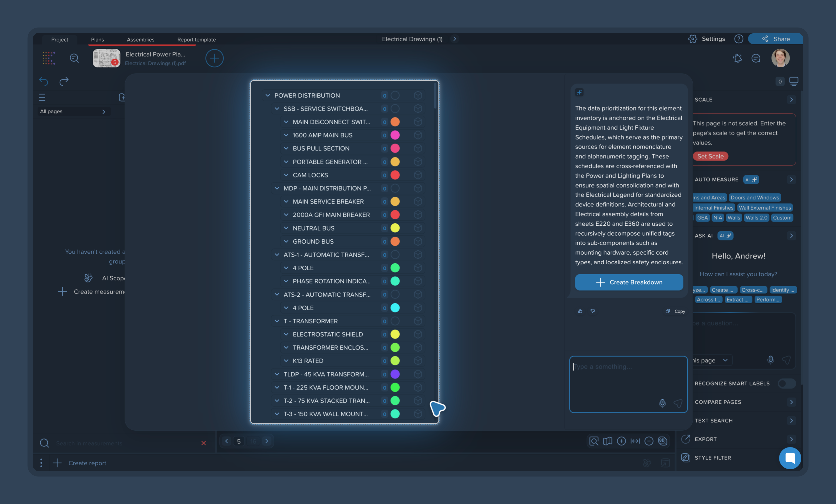Open the help question mark icon
The width and height of the screenshot is (836, 504).
click(x=739, y=39)
